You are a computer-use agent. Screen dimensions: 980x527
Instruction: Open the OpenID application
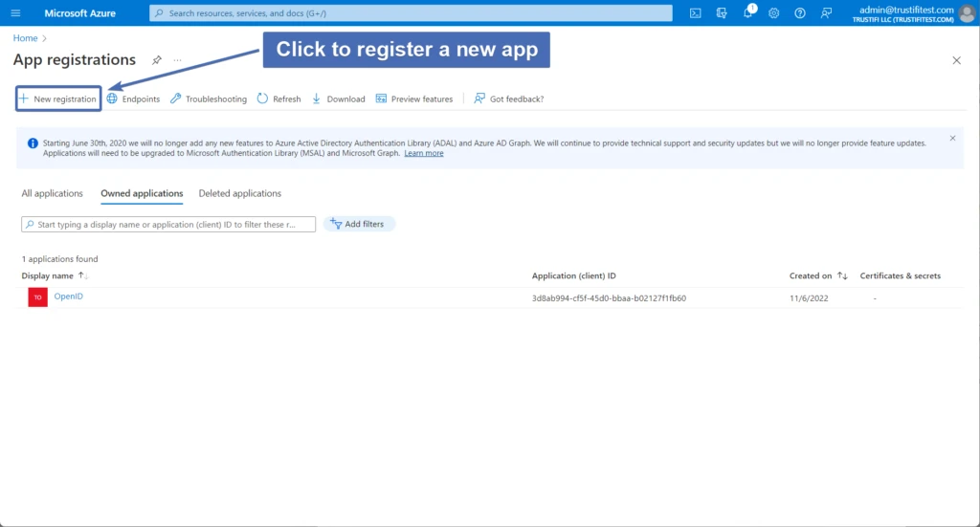[68, 296]
